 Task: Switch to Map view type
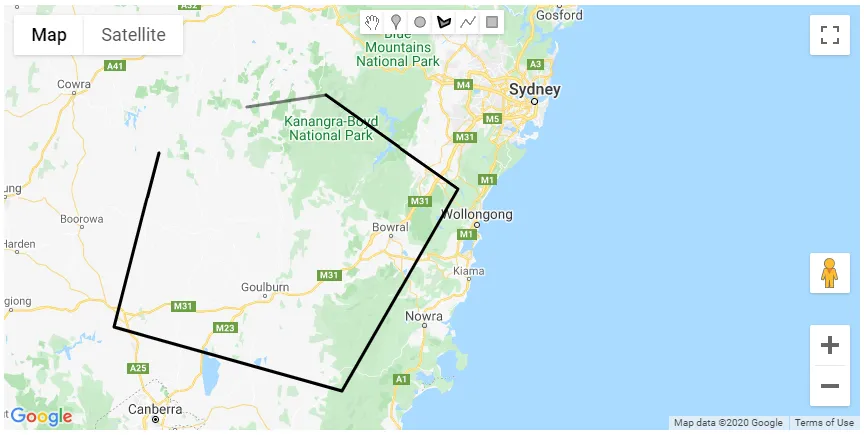49,35
